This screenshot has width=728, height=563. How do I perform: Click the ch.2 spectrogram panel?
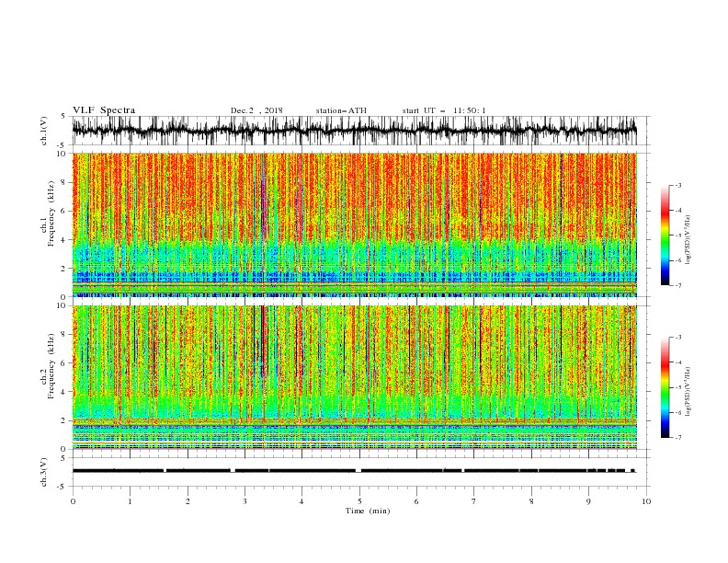point(354,377)
